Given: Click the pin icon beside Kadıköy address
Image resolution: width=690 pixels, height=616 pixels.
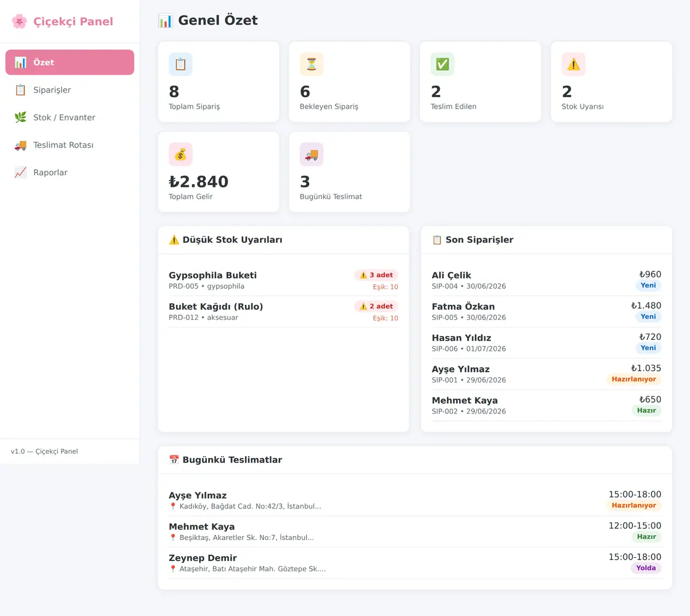Looking at the screenshot, I should 172,507.
